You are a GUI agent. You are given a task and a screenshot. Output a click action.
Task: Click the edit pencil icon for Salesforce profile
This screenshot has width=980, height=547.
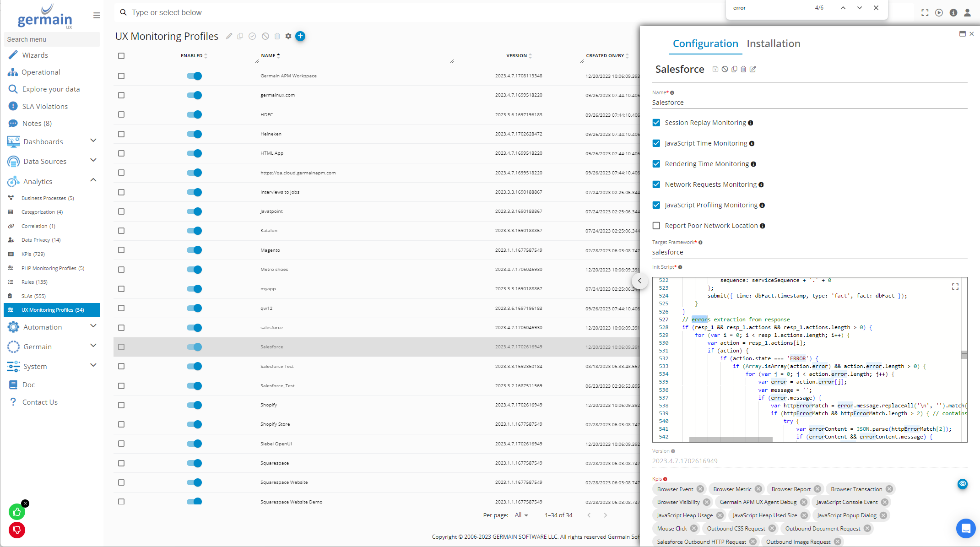point(753,69)
